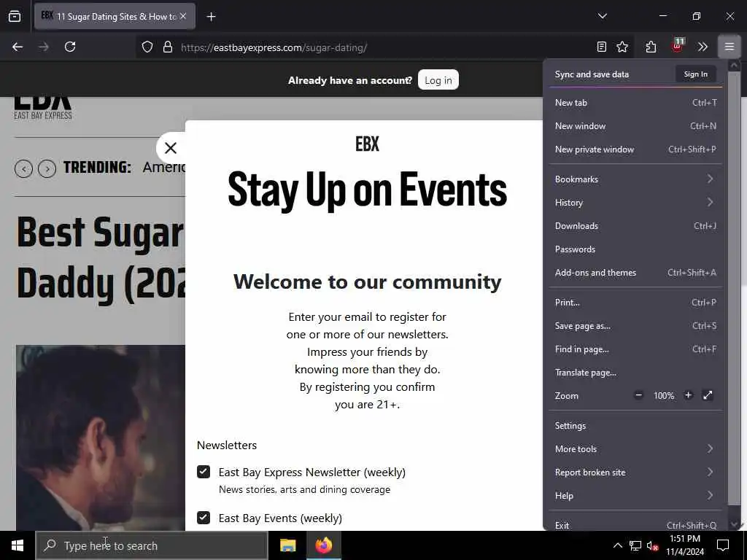Show next trending story arrow
The height and width of the screenshot is (560, 747).
pos(47,168)
